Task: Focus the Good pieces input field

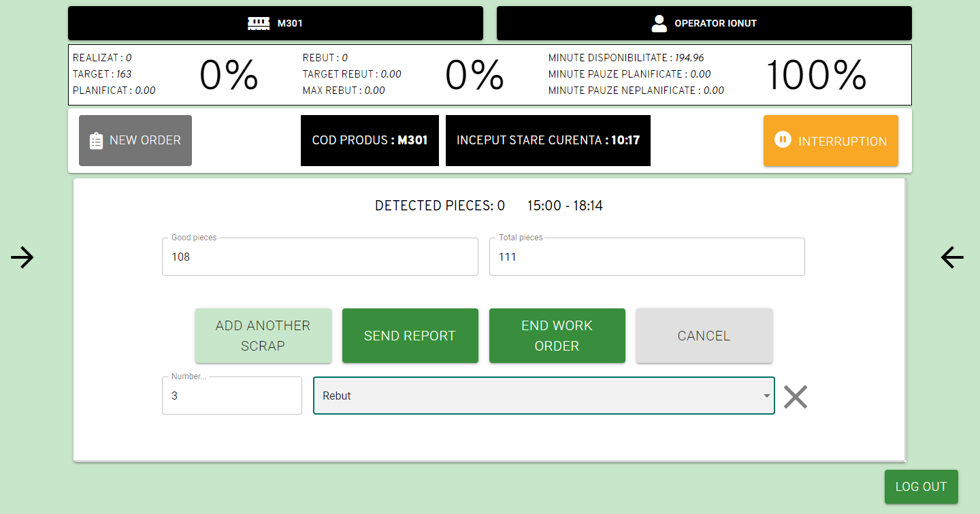Action: (320, 257)
